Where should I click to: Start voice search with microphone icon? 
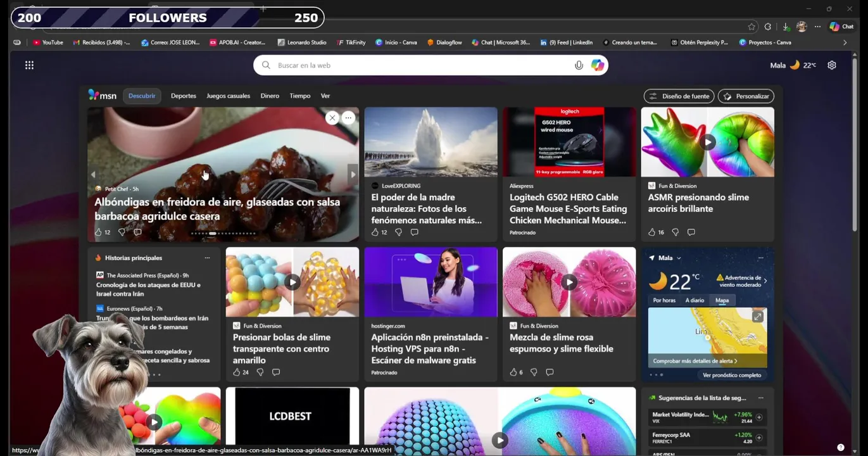(579, 65)
